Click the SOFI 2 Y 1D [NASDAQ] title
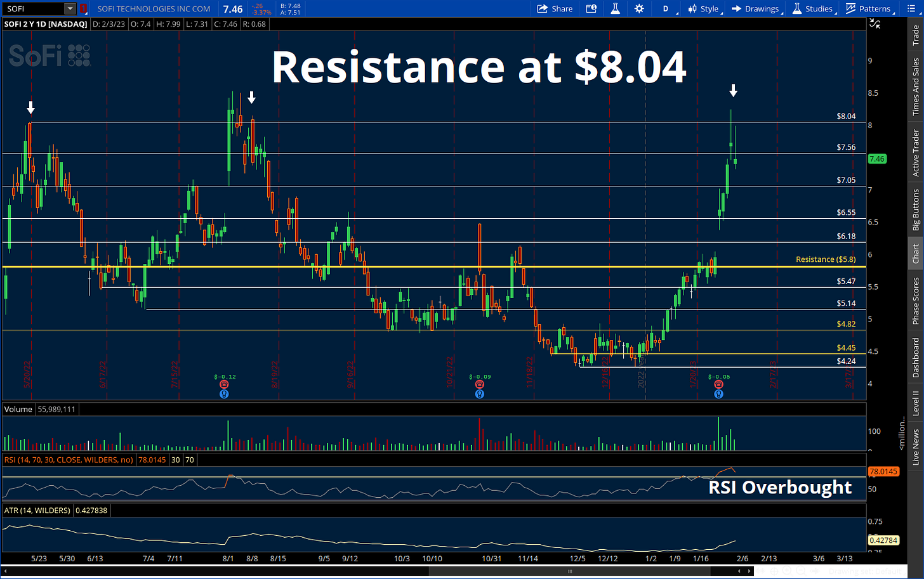Image resolution: width=924 pixels, height=579 pixels. coord(45,23)
